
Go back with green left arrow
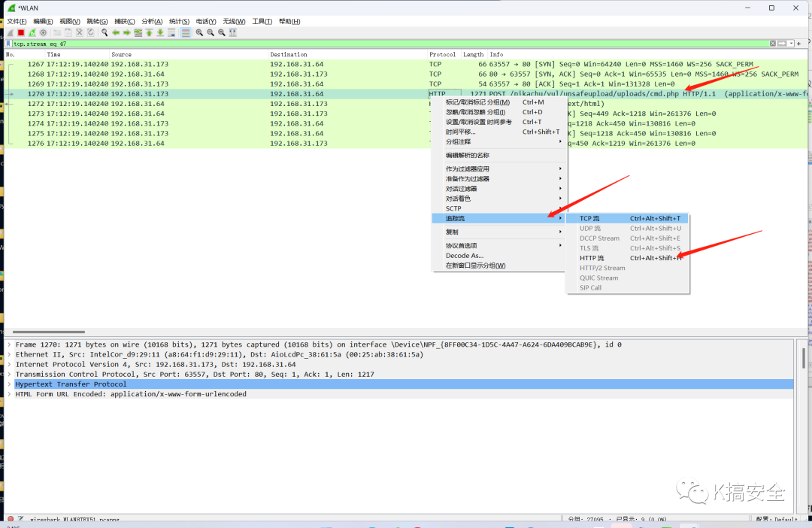point(116,32)
